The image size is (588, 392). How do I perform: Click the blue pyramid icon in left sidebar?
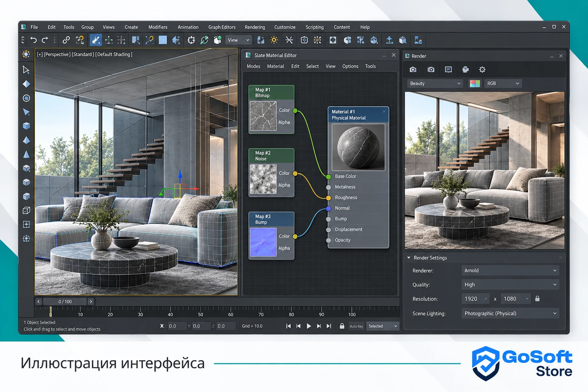coord(26,140)
